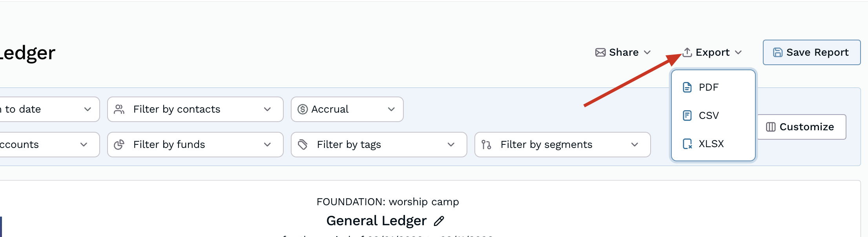Expand the Accrual accounting method dropdown
Image resolution: width=868 pixels, height=237 pixels.
click(347, 109)
